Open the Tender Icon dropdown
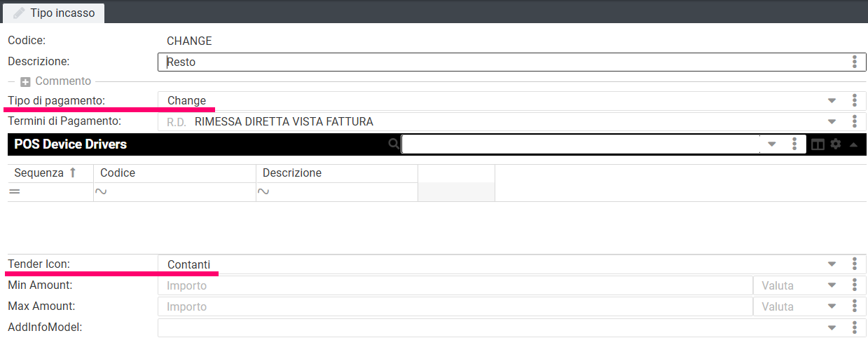Image resolution: width=868 pixels, height=345 pixels. [832, 264]
